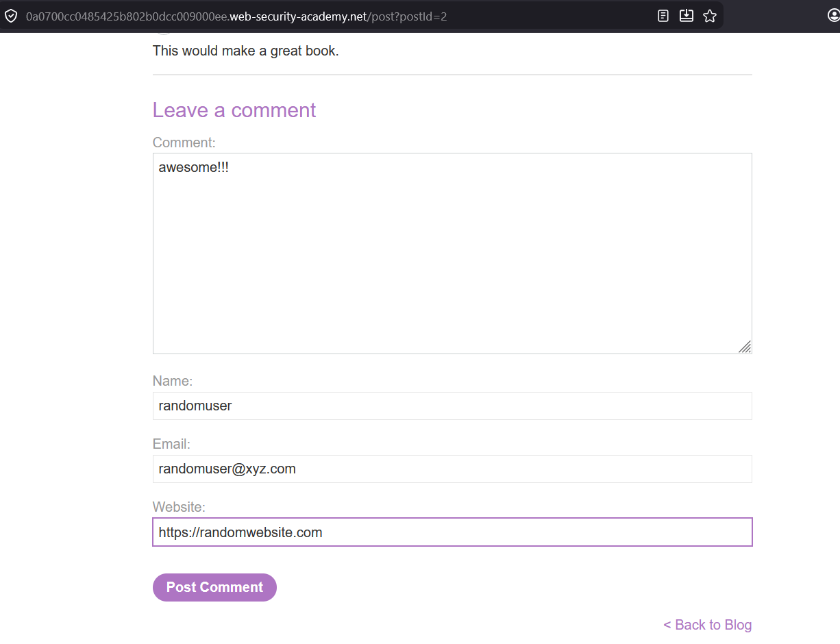This screenshot has height=644, width=840.
Task: Click the 'Website:' label
Action: (x=179, y=507)
